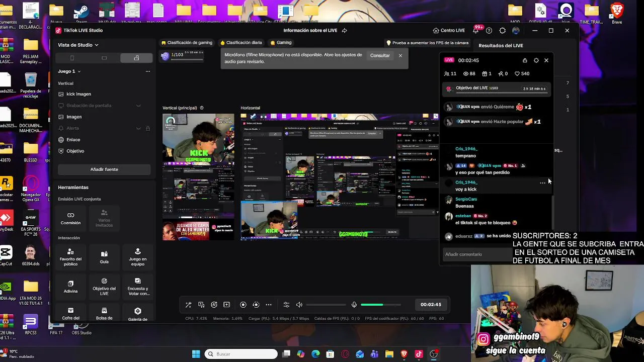Toggle the replay capture circle icon

256,305
